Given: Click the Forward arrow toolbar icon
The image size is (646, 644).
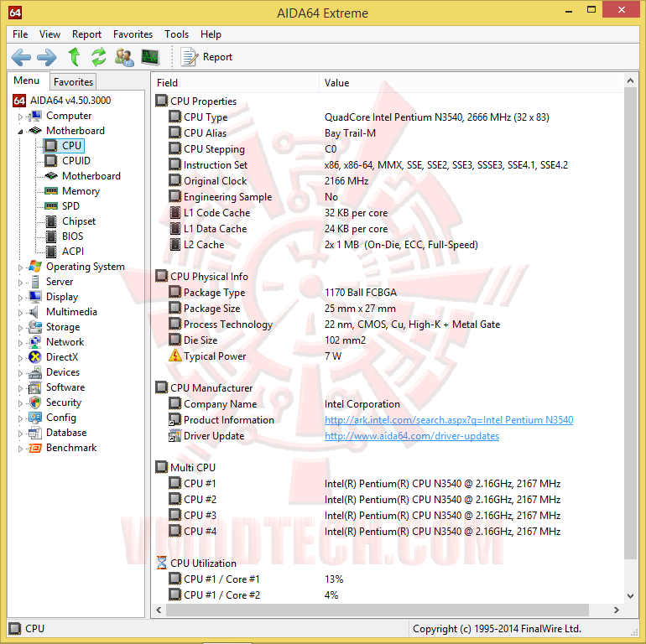Looking at the screenshot, I should point(46,57).
